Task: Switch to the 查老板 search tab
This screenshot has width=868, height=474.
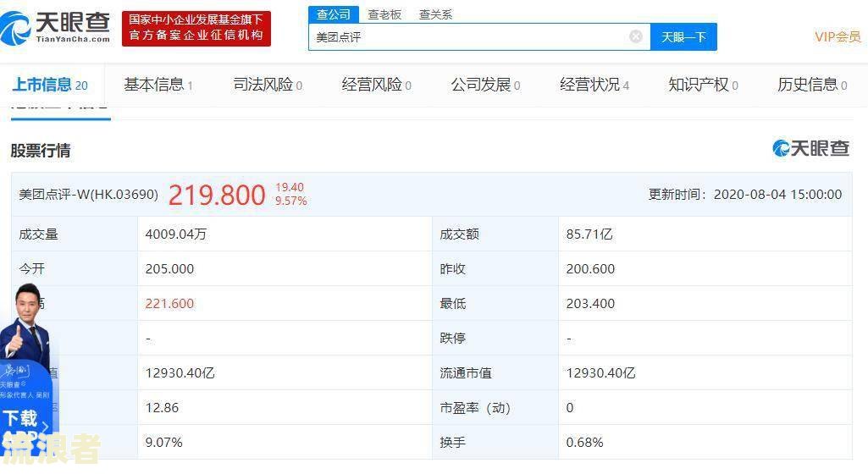Action: pyautogui.click(x=384, y=14)
